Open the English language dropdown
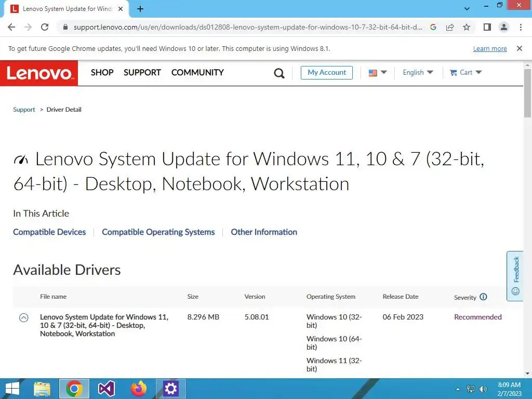This screenshot has width=532, height=399. 418,73
